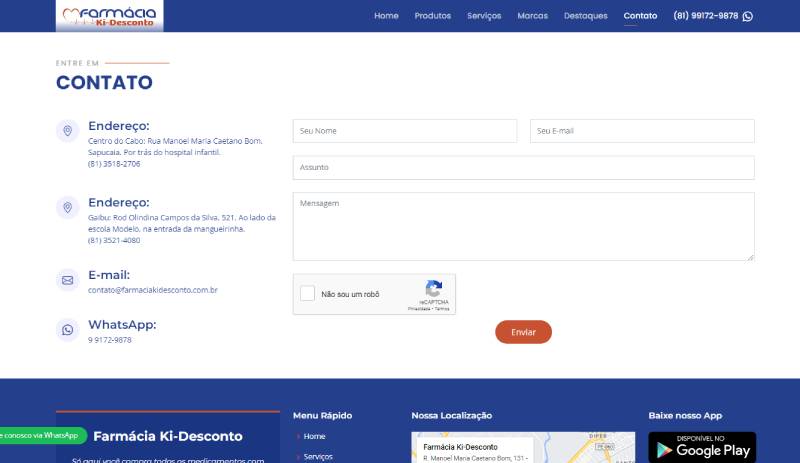Select Destaques in the top navigation

(x=585, y=16)
